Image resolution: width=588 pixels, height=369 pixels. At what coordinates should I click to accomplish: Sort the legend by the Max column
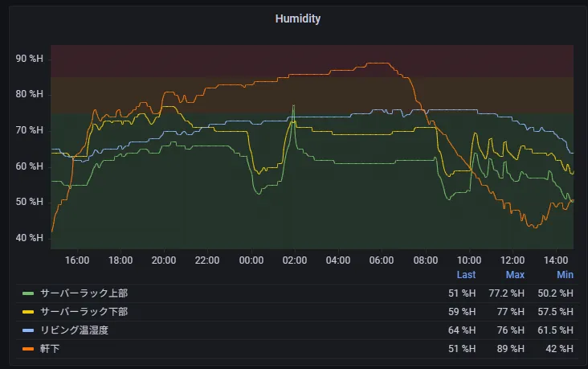514,275
